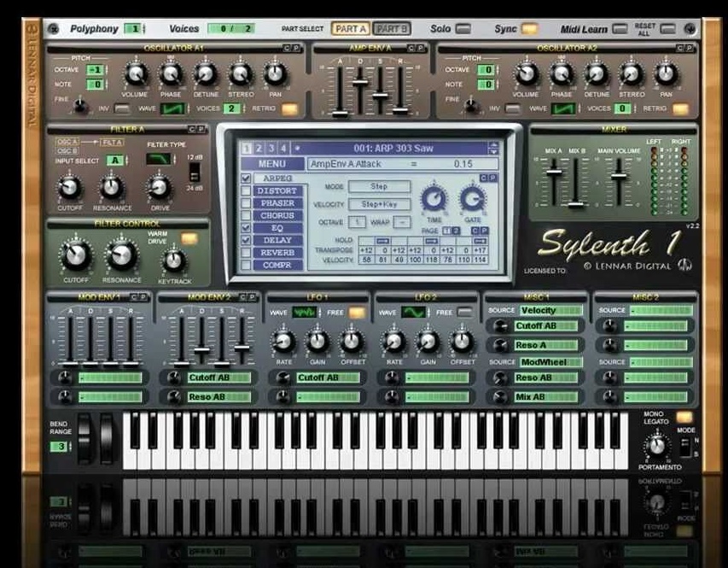Screen dimensions: 728x568
Task: Click the Mod Env 1 copy (C) button
Action: (134, 297)
